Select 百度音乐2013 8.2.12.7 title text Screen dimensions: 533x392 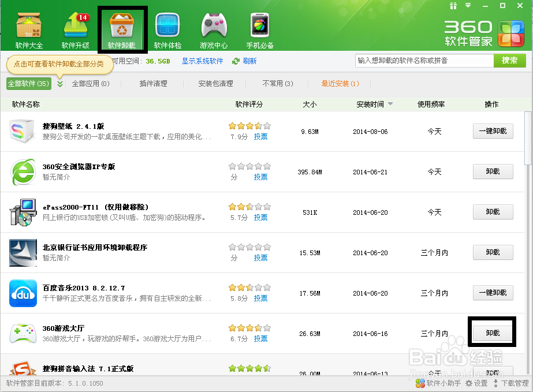pos(84,288)
